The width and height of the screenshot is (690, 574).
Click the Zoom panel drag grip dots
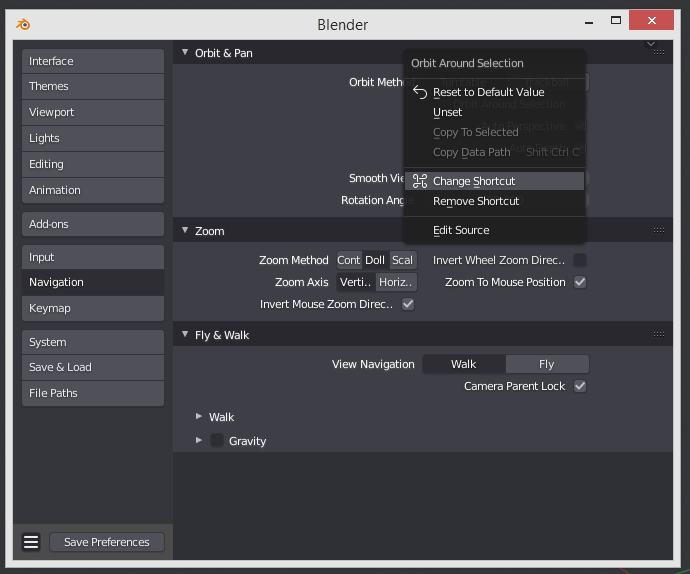pos(659,230)
